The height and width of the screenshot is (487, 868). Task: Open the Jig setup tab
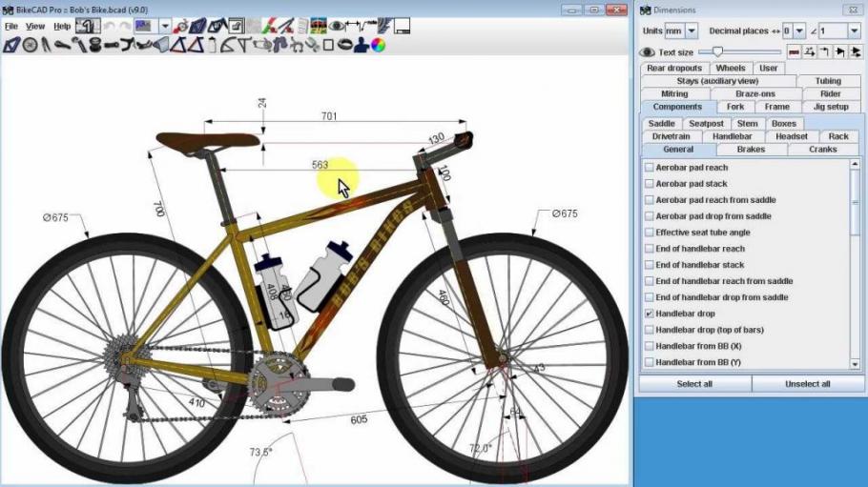pyautogui.click(x=831, y=107)
